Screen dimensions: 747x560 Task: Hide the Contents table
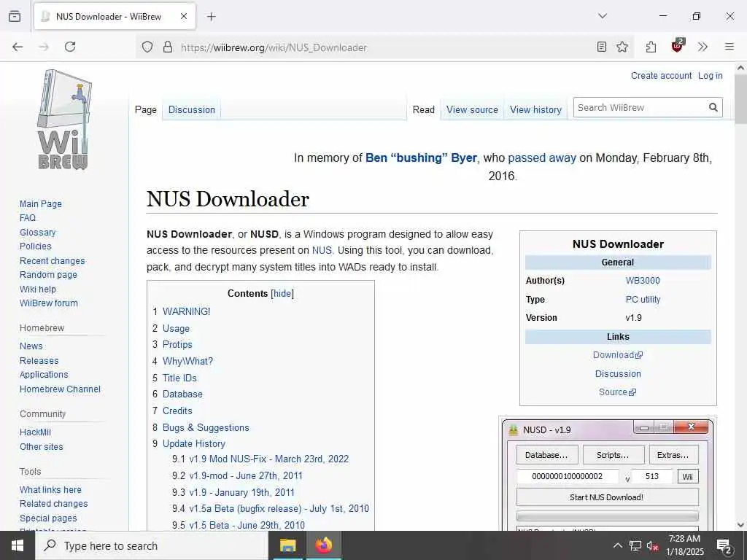coord(282,293)
